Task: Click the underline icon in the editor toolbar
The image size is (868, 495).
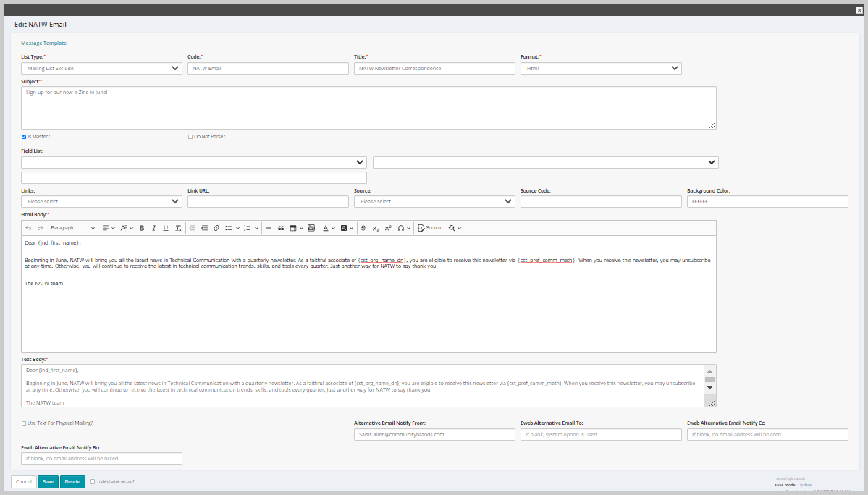Action: pos(164,227)
